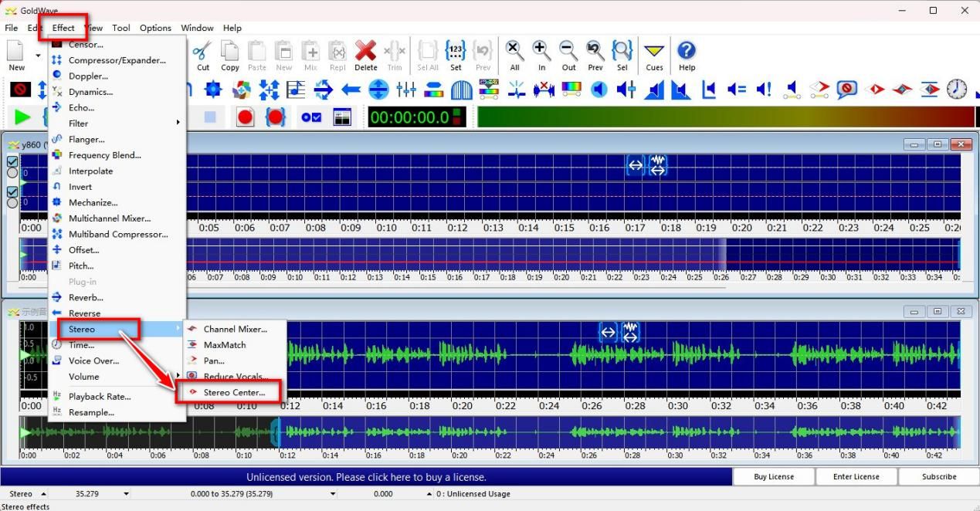Screen dimensions: 980x511
Task: Select Voice Over from the Effect menu
Action: click(117, 361)
